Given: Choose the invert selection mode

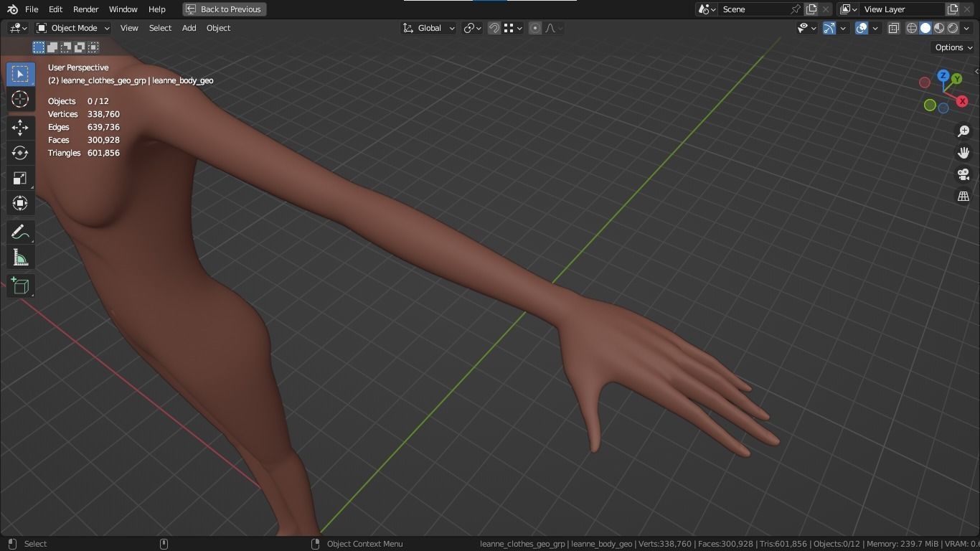Looking at the screenshot, I should pos(80,47).
